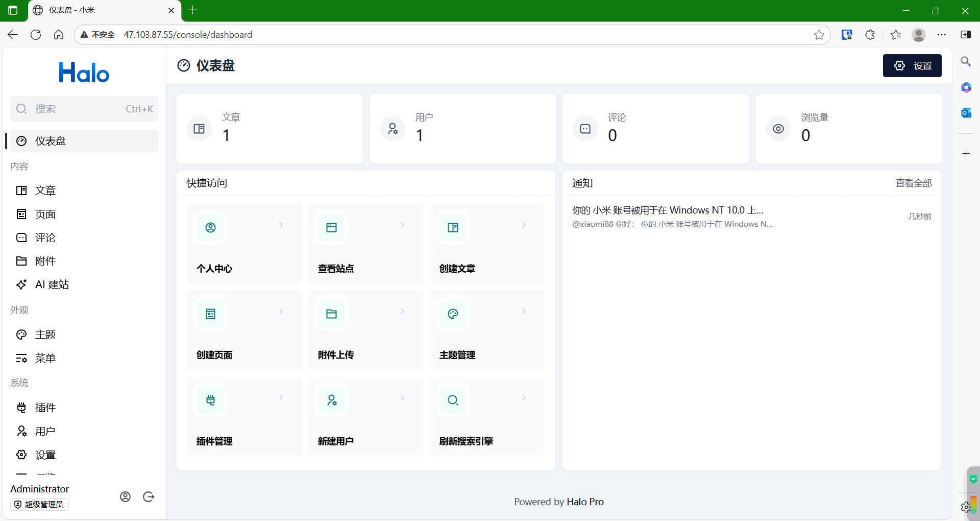The image size is (980, 521).
Task: Open a new browser tab
Action: (x=192, y=10)
